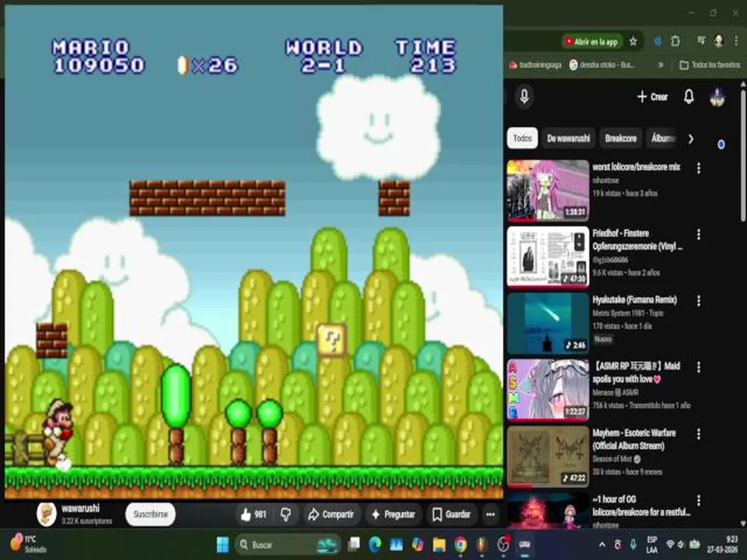
Task: Open options for Mayhem - Esoteric Warfare
Action: [699, 434]
